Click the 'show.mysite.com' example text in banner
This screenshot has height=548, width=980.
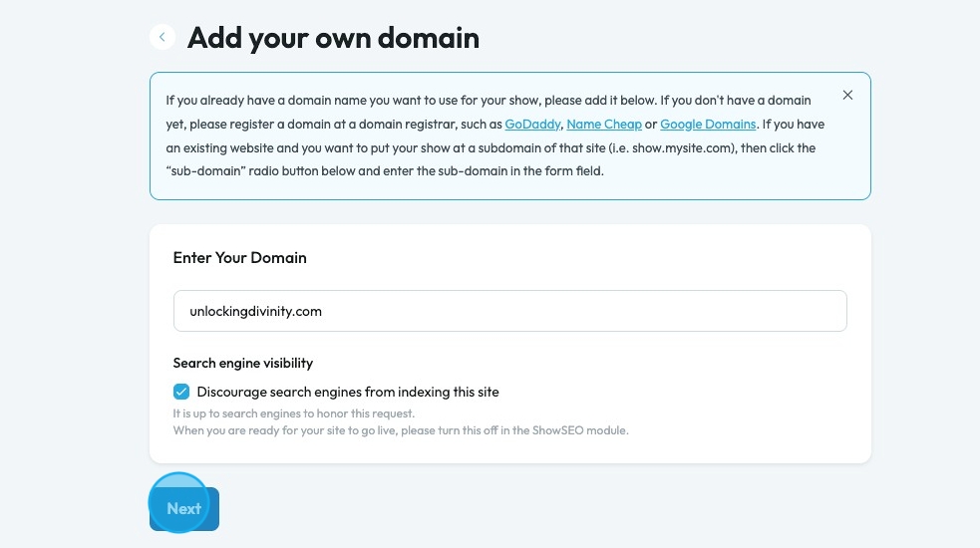coord(678,147)
